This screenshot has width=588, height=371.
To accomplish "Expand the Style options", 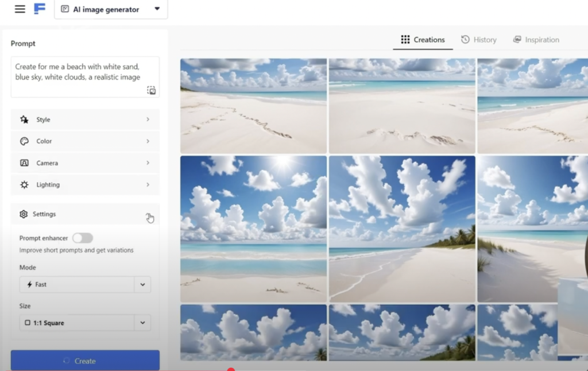I will pos(85,119).
